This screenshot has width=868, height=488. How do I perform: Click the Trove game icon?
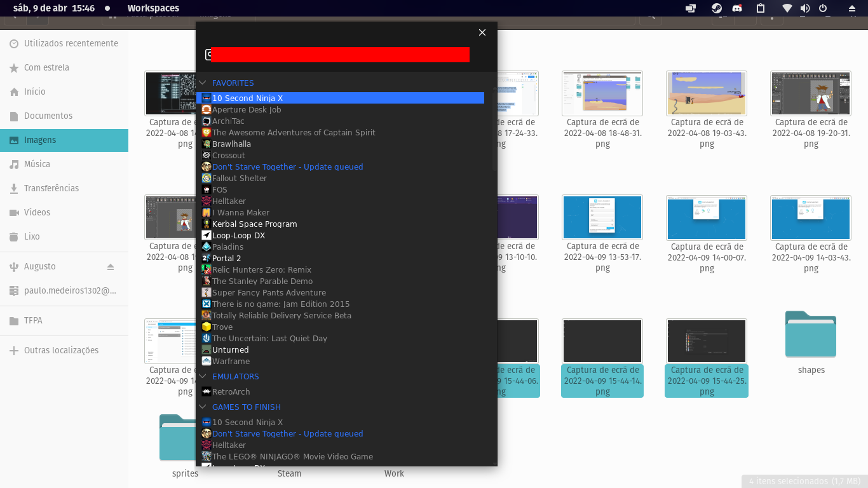tap(207, 327)
